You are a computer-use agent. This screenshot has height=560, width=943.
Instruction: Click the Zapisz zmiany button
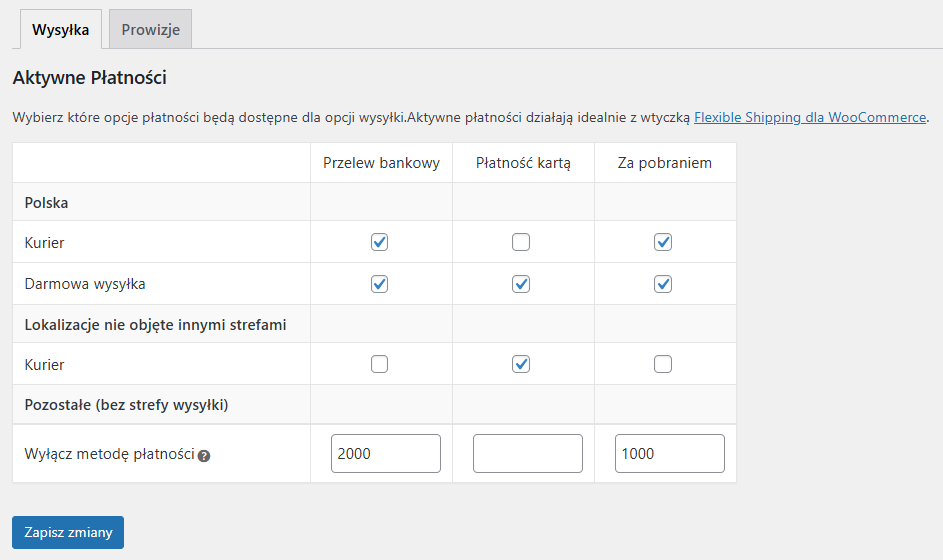[x=68, y=532]
